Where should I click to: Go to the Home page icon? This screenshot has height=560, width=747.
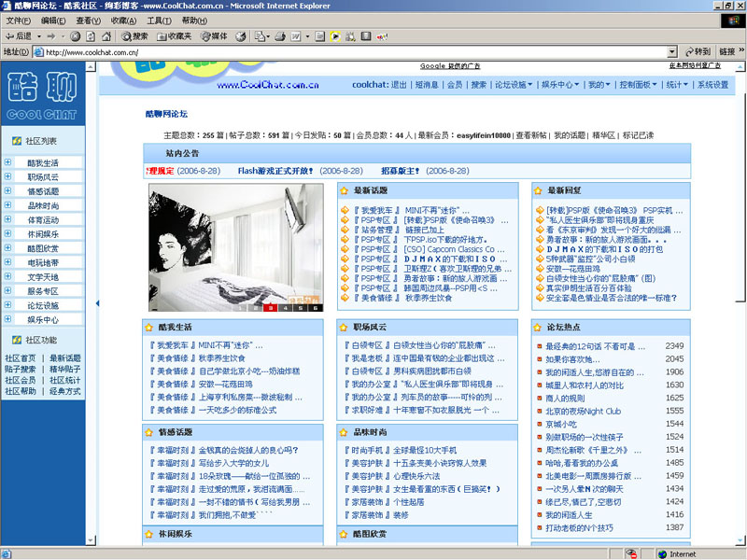click(x=106, y=36)
